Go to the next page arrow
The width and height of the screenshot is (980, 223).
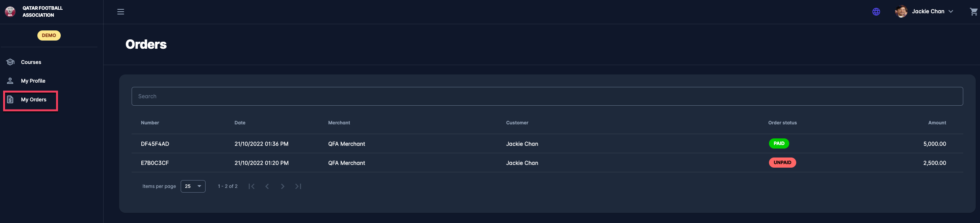(x=283, y=186)
